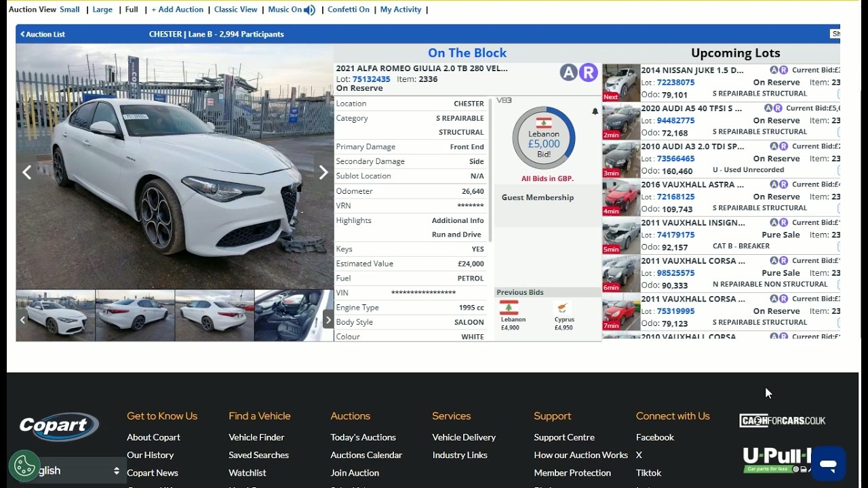
Task: Click R badge on Nissan Juke lot
Action: [x=783, y=70]
